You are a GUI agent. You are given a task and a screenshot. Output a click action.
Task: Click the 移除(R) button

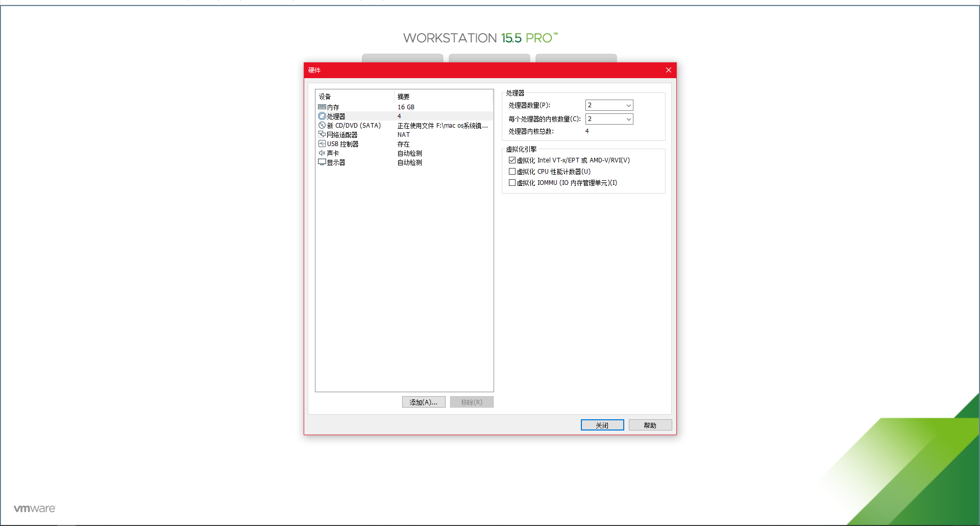click(x=472, y=402)
